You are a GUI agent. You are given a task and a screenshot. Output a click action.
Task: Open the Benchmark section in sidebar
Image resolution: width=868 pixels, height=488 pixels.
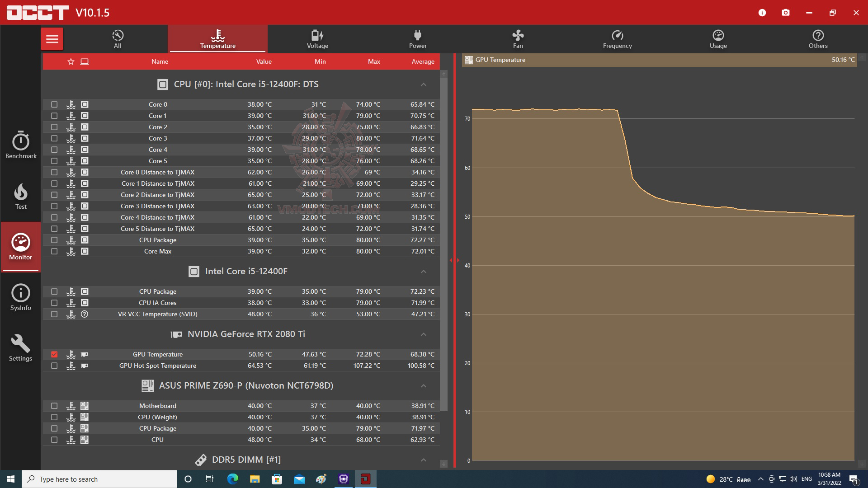click(21, 145)
